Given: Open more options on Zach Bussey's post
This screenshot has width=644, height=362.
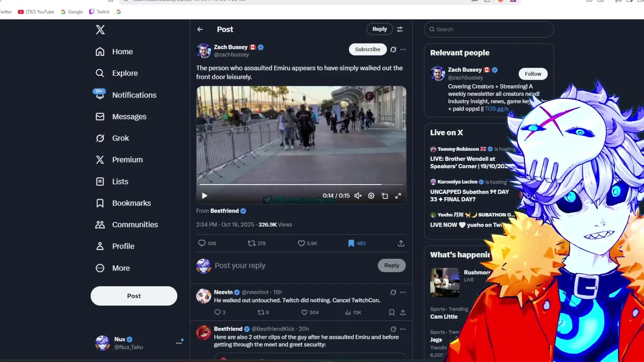Looking at the screenshot, I should point(403,49).
